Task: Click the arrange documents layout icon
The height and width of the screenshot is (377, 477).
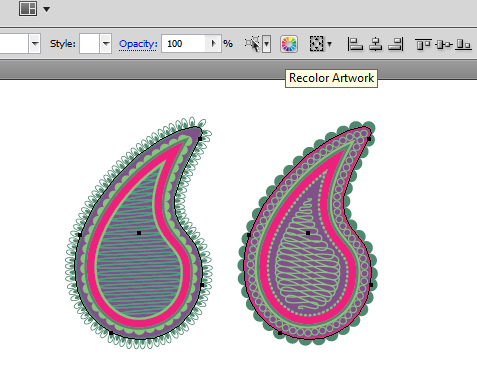Action: click(28, 9)
